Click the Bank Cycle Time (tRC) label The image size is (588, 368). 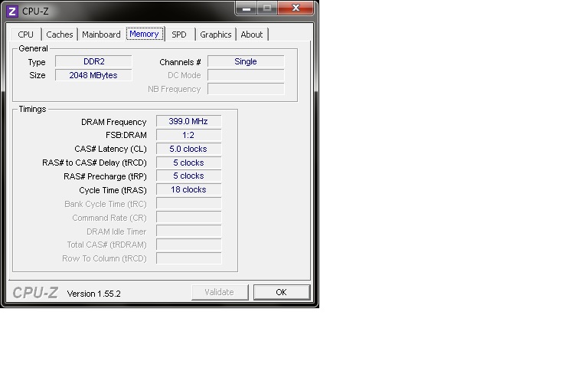pyautogui.click(x=106, y=204)
